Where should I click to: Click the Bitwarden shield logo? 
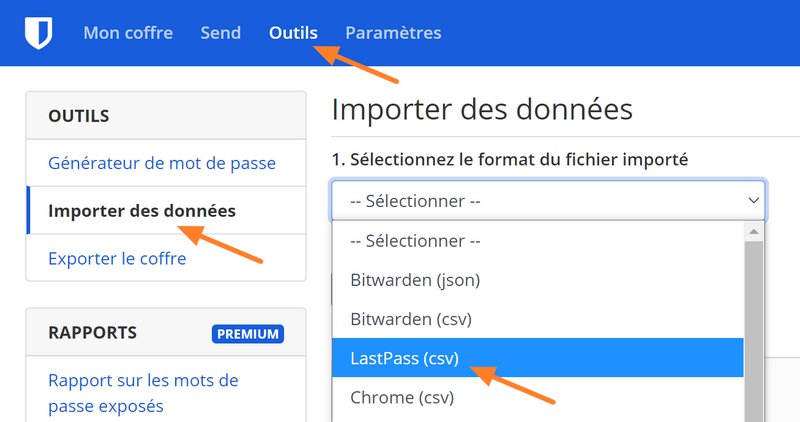[x=38, y=33]
